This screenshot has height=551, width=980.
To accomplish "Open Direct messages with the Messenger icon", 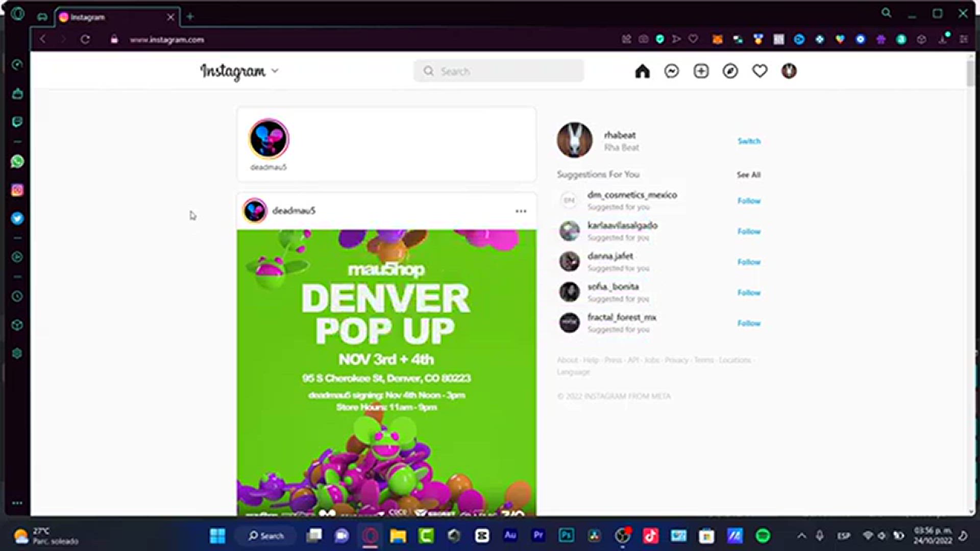I will [x=672, y=71].
